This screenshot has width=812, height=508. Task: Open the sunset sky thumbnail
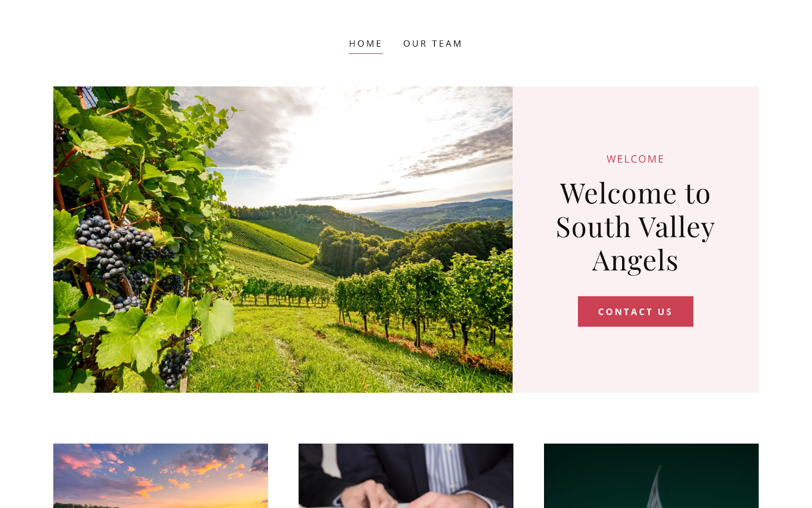tap(160, 475)
